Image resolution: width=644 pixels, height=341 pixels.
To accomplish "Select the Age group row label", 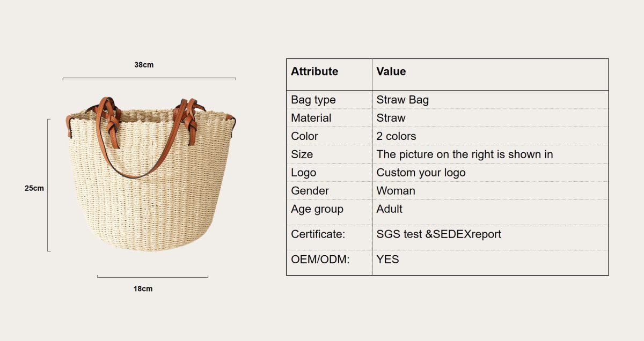I will (317, 209).
